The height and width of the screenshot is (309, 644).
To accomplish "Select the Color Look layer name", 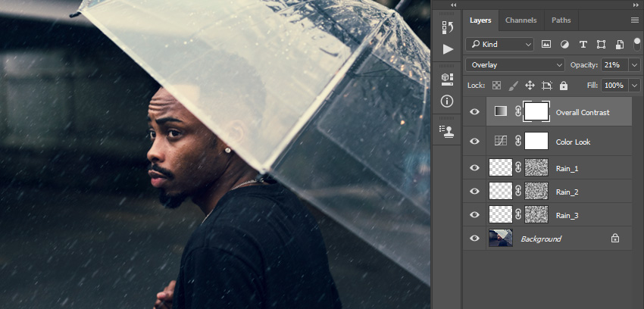I will point(573,142).
